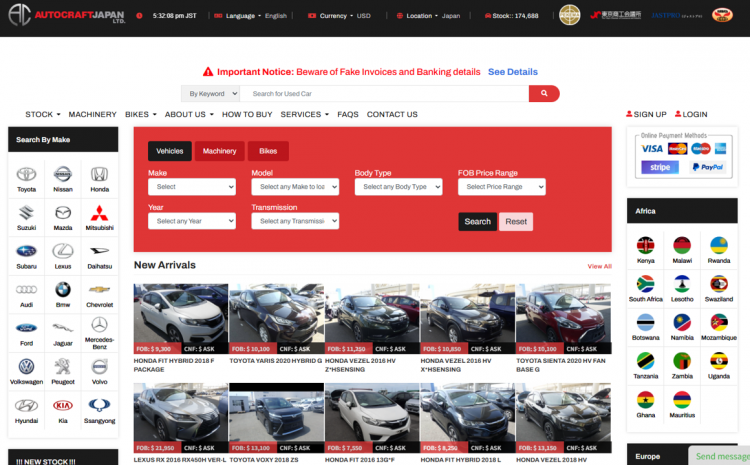Click the red search magnifier button
Image resolution: width=750 pixels, height=465 pixels.
click(x=544, y=93)
